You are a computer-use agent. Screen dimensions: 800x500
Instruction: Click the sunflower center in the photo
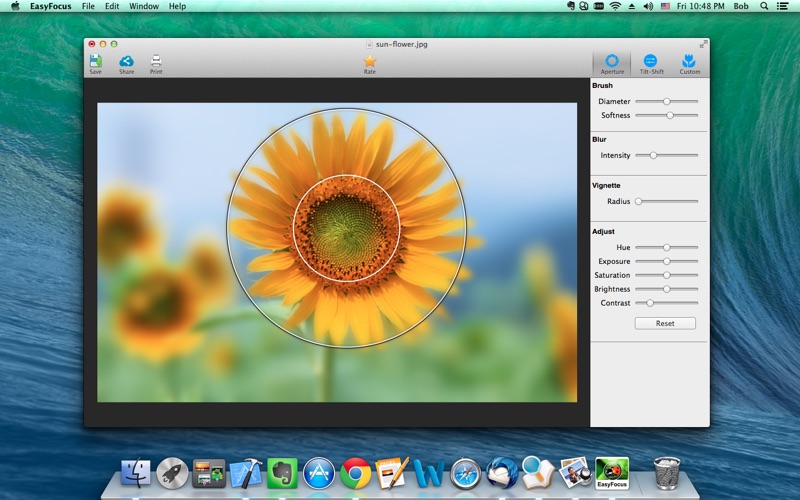[x=346, y=228]
